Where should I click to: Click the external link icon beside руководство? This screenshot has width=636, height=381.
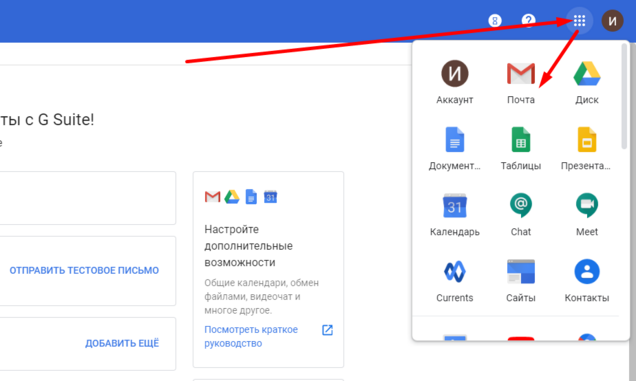[x=327, y=330]
